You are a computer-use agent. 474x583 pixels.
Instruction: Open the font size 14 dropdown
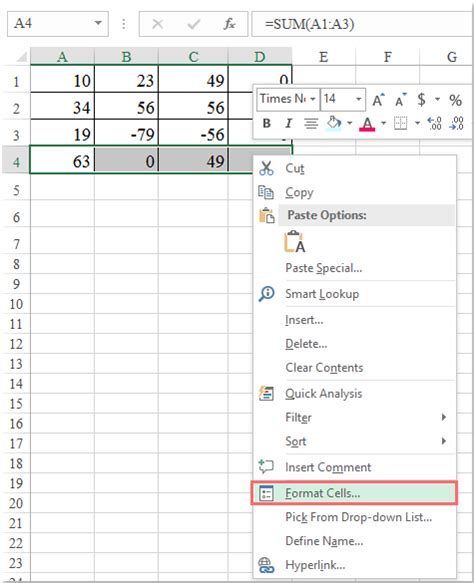point(359,99)
